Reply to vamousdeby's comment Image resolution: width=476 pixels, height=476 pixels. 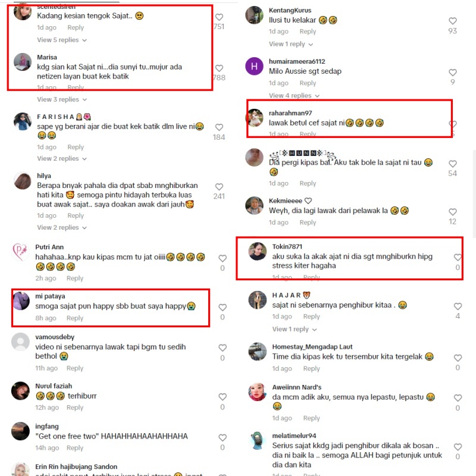coord(75,368)
